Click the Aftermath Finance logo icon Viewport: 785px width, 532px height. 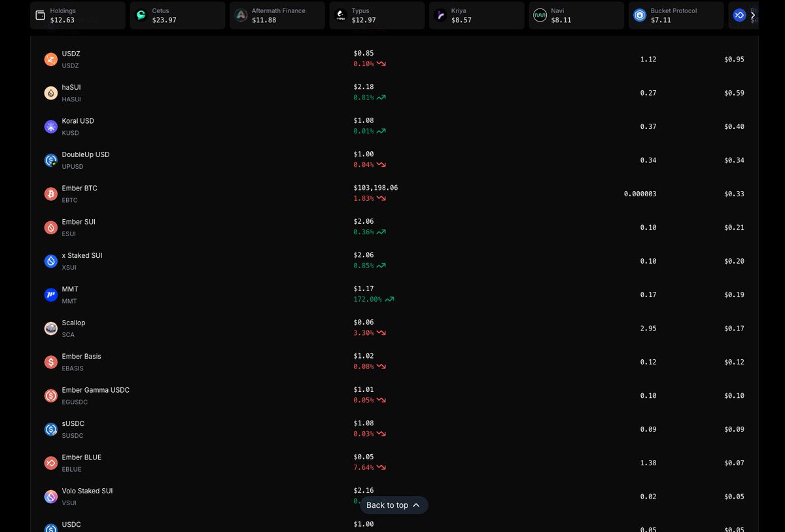tap(241, 15)
